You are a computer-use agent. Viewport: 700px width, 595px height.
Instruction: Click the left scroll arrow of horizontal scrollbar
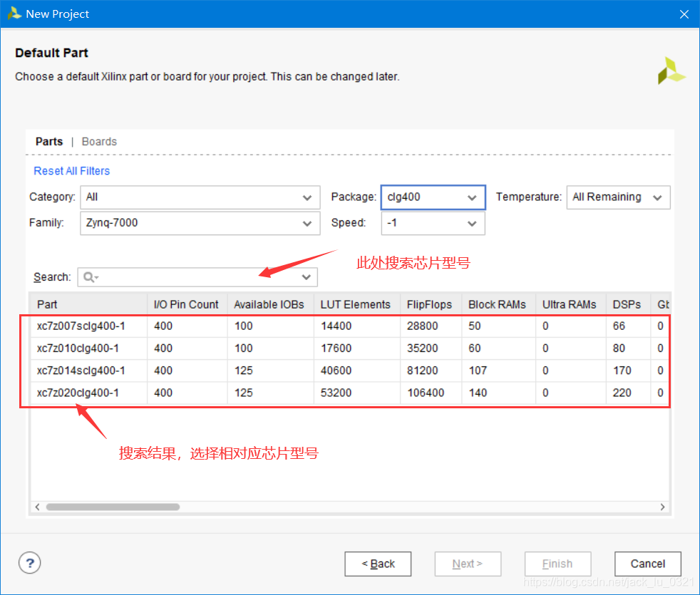coord(38,507)
